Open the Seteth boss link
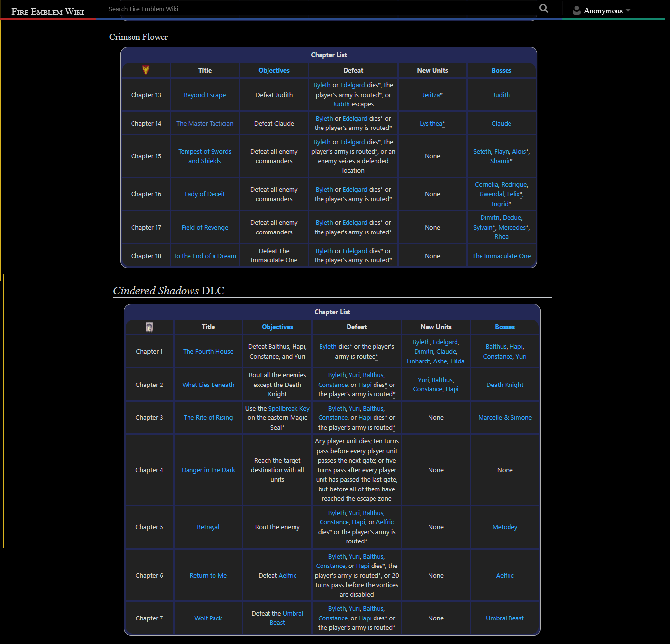The image size is (670, 644). 482,152
